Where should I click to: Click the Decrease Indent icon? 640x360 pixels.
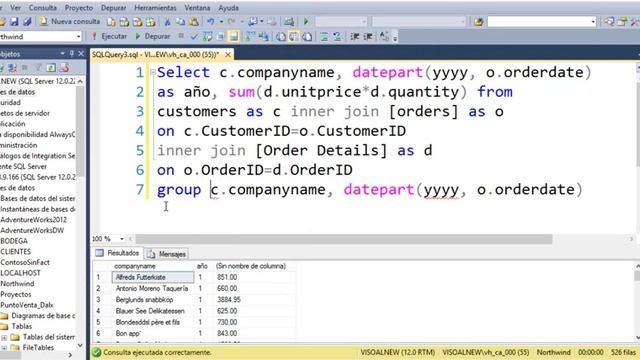[x=355, y=37]
